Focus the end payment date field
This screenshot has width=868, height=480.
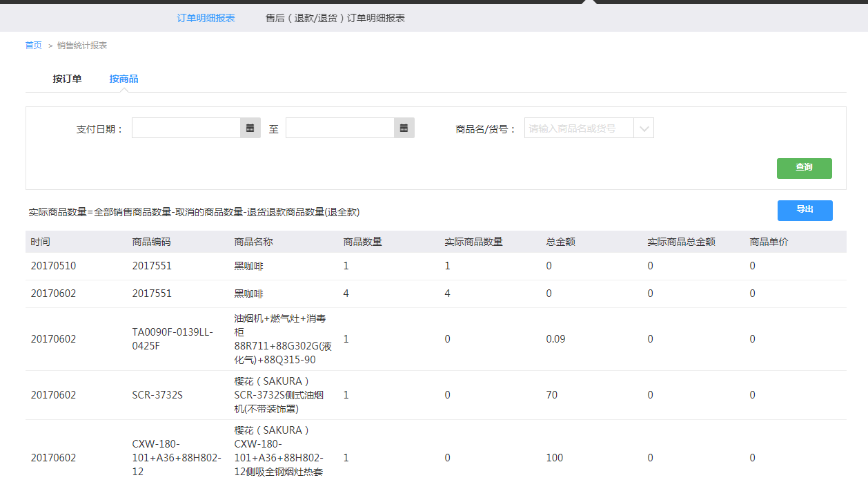(340, 128)
